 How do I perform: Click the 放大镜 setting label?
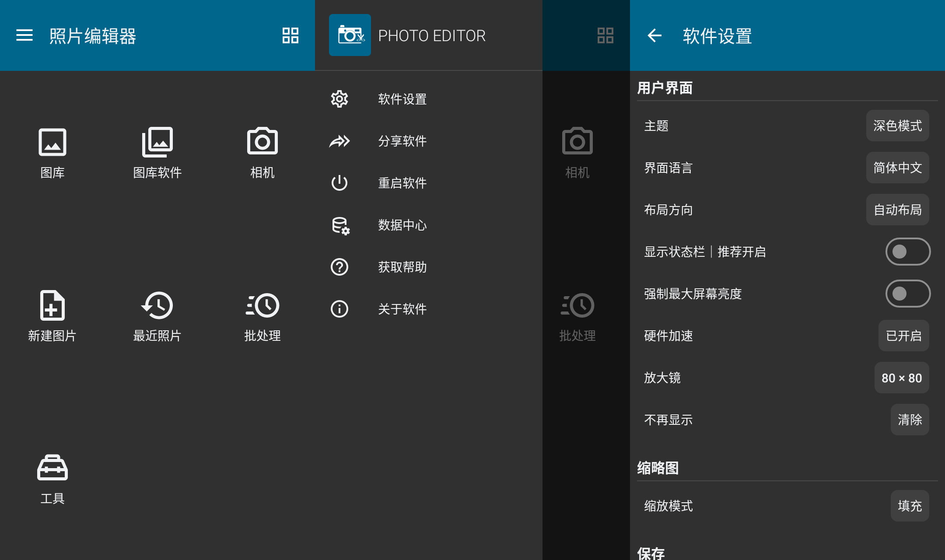pyautogui.click(x=662, y=378)
